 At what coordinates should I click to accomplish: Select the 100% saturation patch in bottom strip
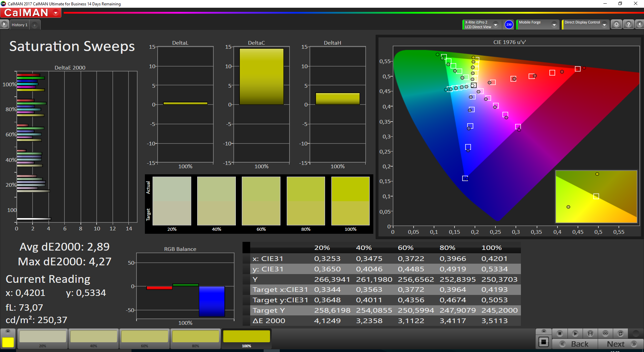(x=247, y=339)
